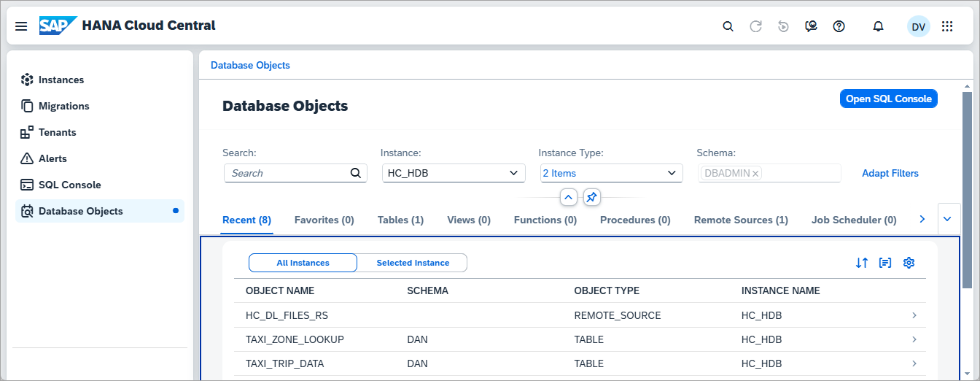This screenshot has height=381, width=980.
Task: Open the DV user avatar menu
Action: [919, 26]
